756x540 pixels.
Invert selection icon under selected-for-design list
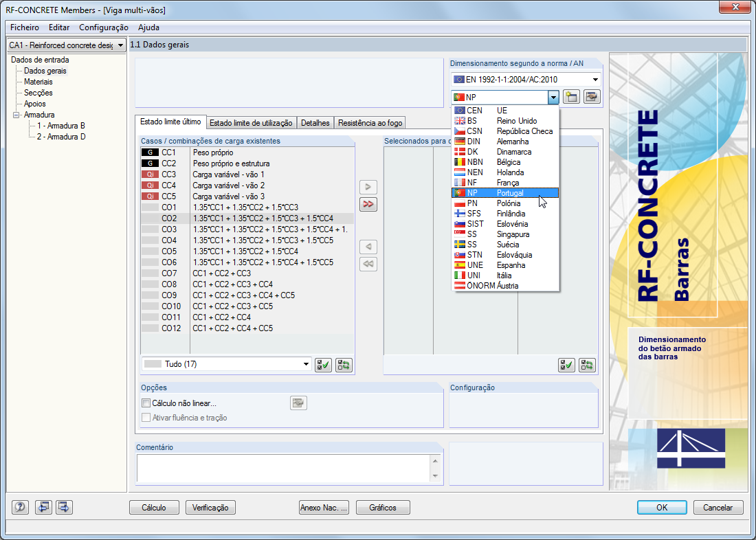(587, 365)
